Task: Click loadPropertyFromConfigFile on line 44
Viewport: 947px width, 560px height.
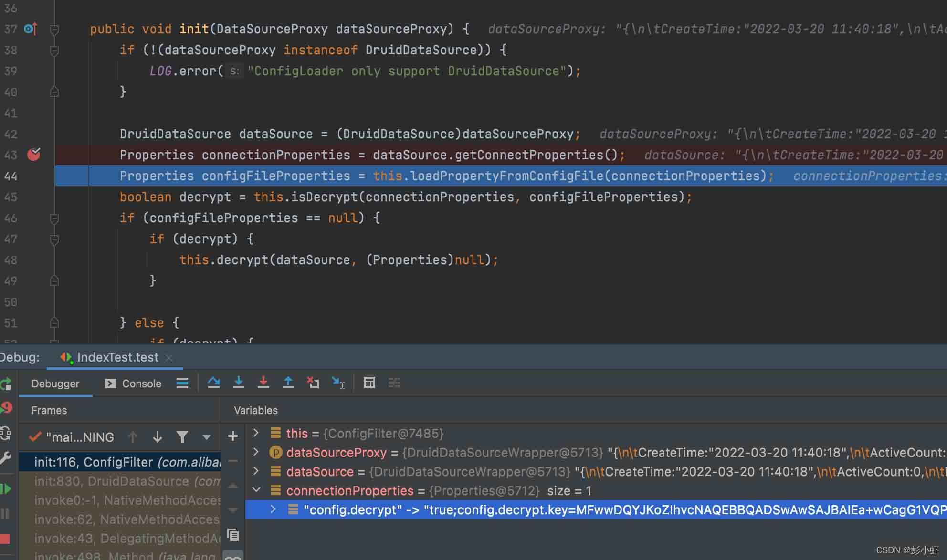Action: tap(507, 176)
